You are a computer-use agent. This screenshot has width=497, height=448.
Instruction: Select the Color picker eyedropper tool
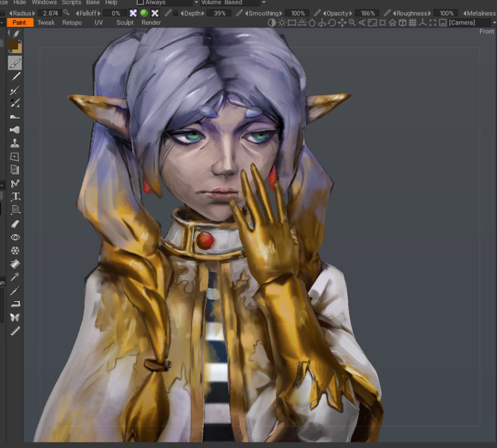[x=15, y=290]
